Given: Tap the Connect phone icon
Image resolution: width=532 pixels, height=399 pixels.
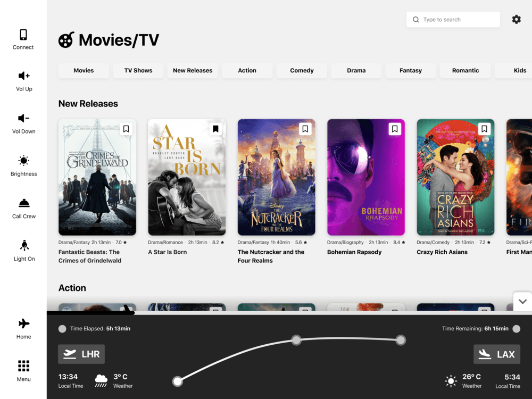Looking at the screenshot, I should click(x=23, y=35).
